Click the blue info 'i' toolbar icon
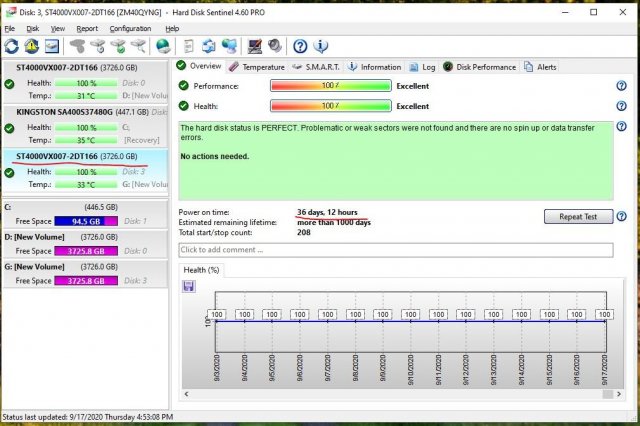The image size is (640, 426). click(320, 46)
